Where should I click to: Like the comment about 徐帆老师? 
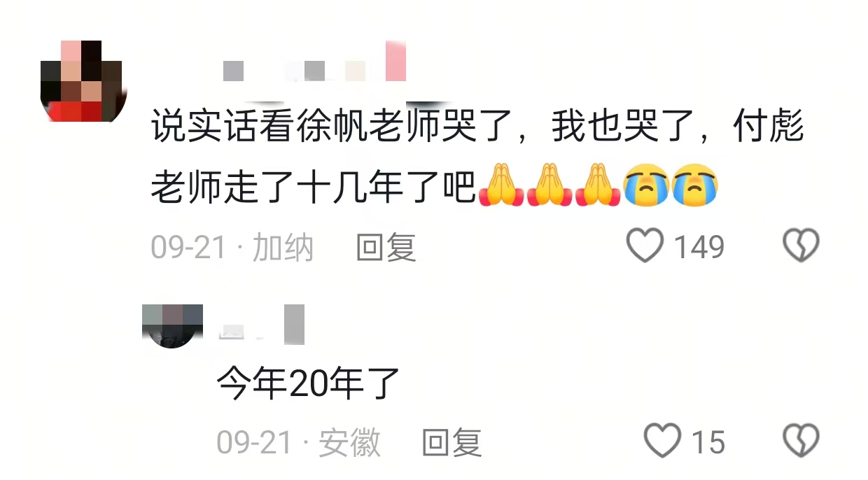click(645, 246)
